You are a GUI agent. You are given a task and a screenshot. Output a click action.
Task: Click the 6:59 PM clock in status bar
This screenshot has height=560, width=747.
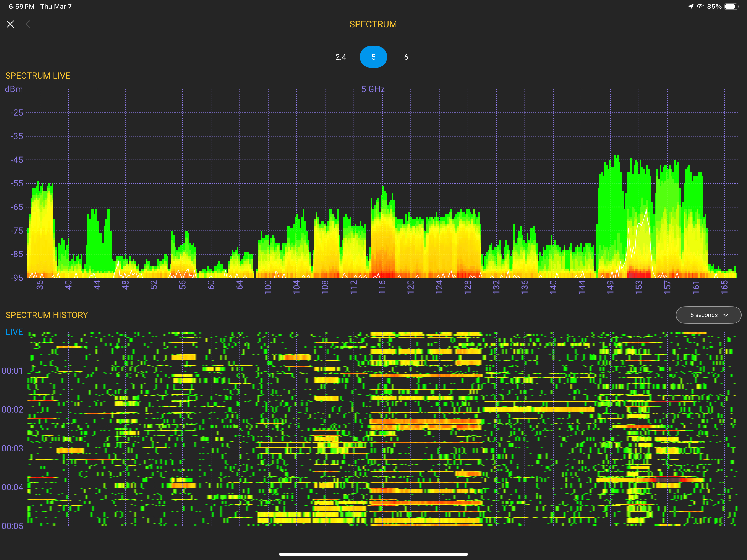(x=21, y=6)
